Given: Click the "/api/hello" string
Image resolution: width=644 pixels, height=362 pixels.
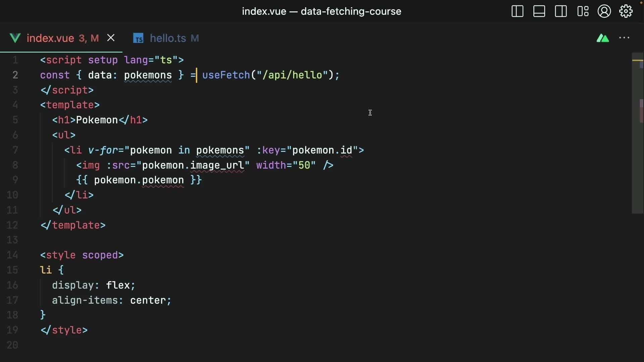Looking at the screenshot, I should [292, 75].
